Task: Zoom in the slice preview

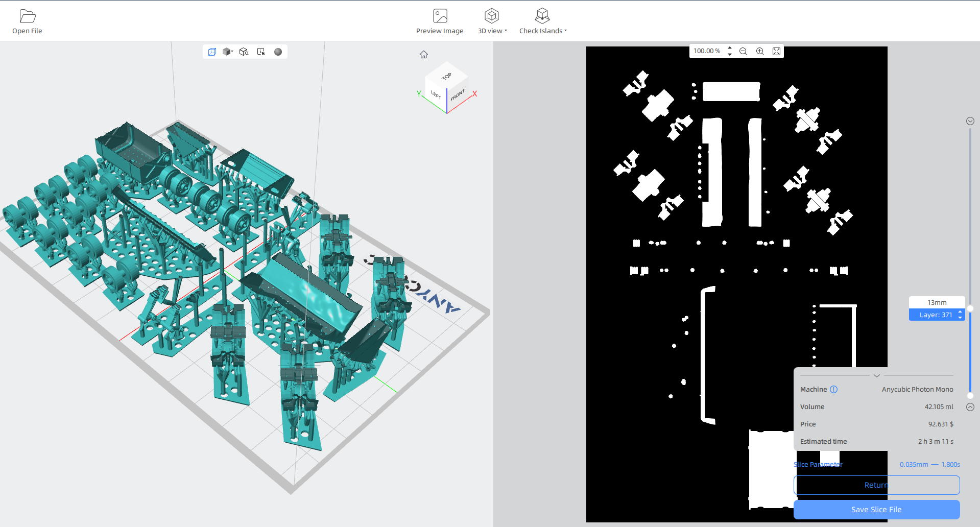Action: [x=760, y=51]
